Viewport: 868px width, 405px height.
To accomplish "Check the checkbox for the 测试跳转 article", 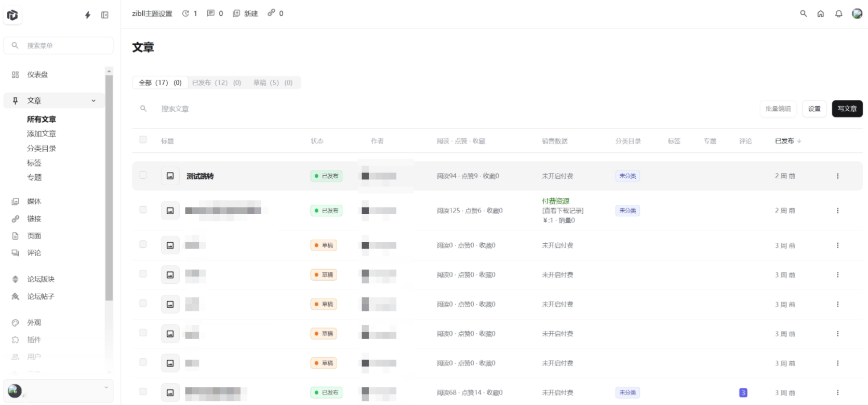I will coord(143,175).
